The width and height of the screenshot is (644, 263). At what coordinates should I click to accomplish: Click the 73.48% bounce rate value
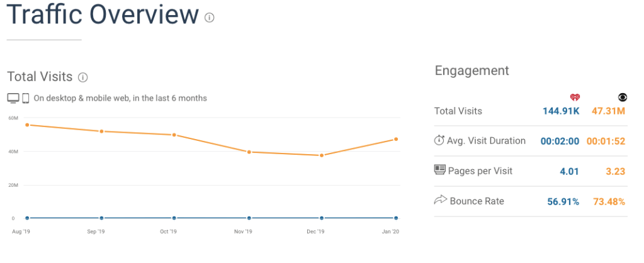(609, 201)
